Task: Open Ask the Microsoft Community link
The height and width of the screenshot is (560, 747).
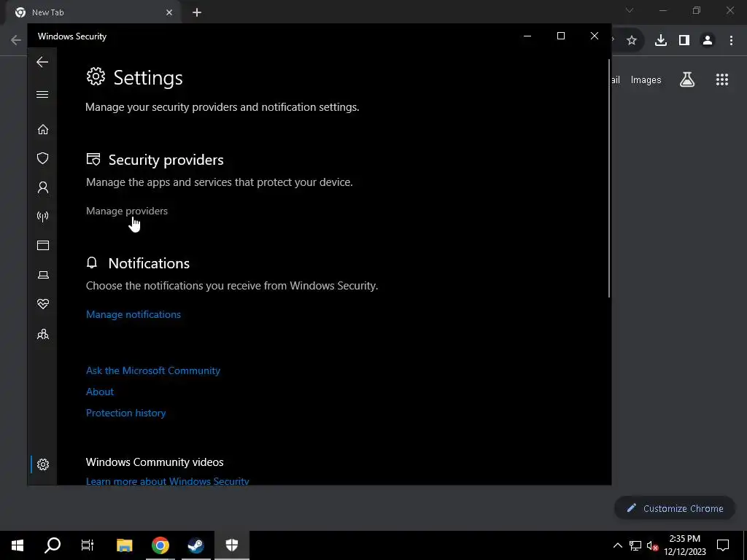Action: [153, 370]
